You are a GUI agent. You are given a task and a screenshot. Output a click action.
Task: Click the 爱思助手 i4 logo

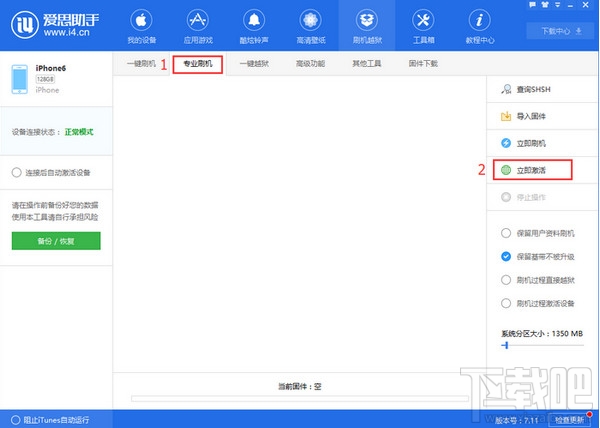[x=25, y=25]
